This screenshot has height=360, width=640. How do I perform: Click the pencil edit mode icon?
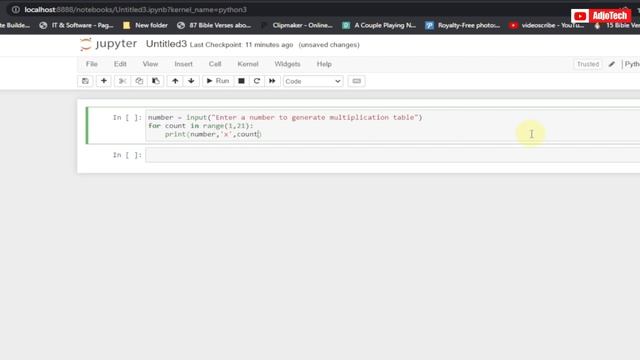coord(611,64)
